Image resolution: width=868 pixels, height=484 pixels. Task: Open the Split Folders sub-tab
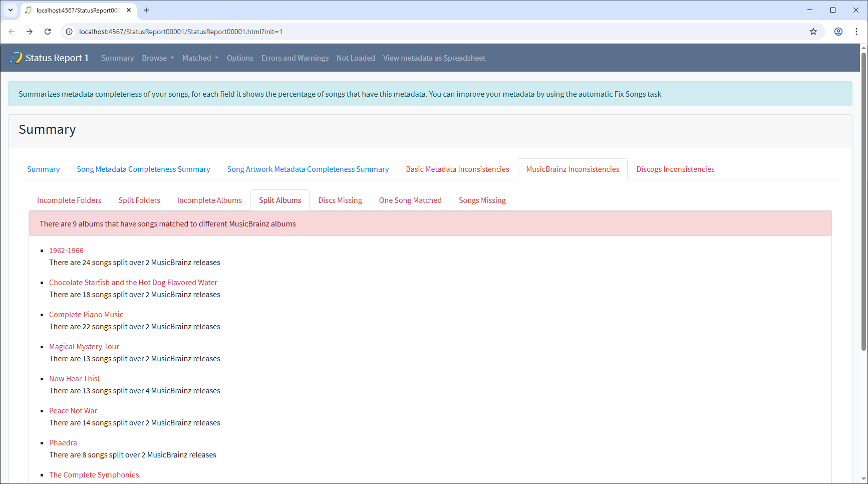[x=139, y=200]
